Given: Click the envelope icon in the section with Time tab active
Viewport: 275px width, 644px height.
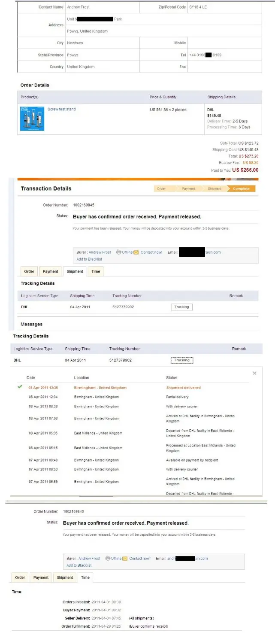Looking at the screenshot, I should [125, 559].
